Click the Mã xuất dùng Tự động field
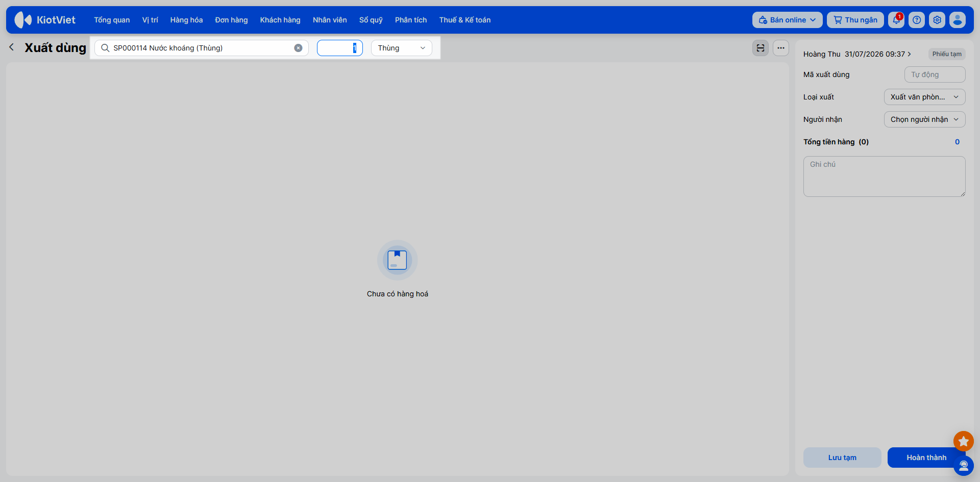 point(935,74)
